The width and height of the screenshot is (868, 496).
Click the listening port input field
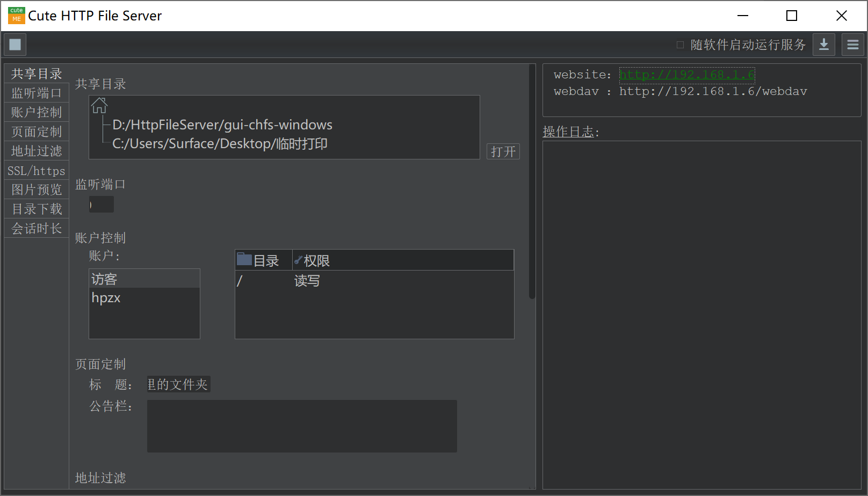pos(102,205)
